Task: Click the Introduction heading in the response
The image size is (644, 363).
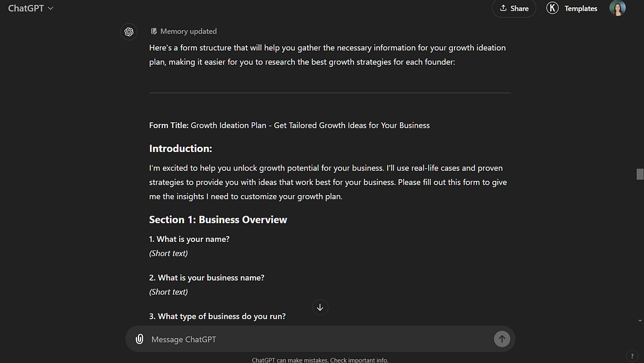Action: 180,149
